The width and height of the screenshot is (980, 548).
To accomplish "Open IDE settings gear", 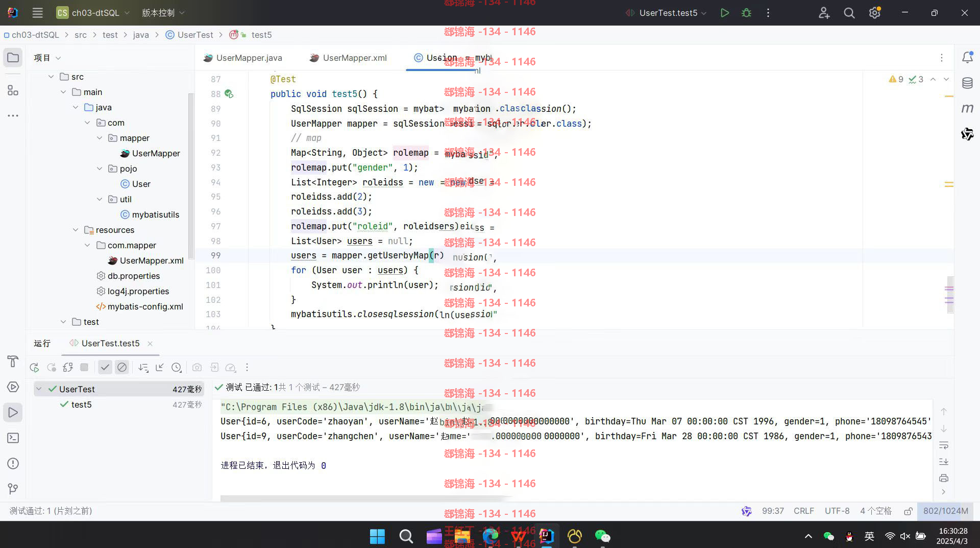I will click(x=874, y=13).
